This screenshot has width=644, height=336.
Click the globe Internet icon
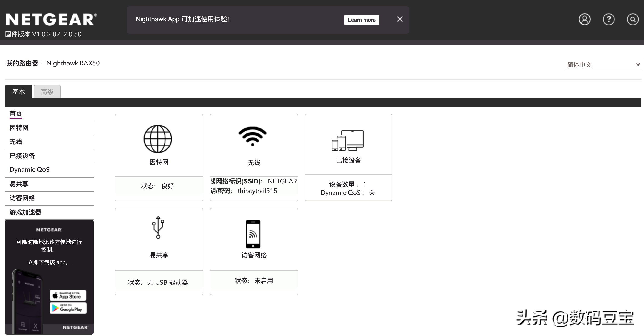(x=158, y=139)
